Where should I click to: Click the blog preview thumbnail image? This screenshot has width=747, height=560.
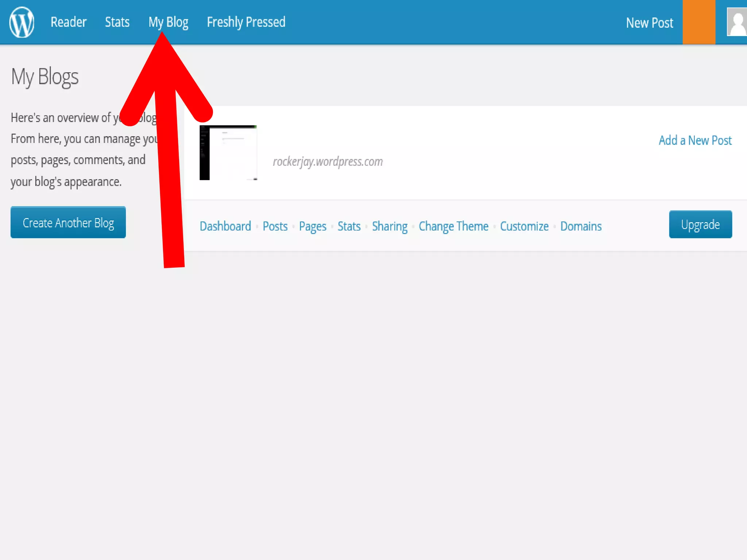tap(228, 153)
